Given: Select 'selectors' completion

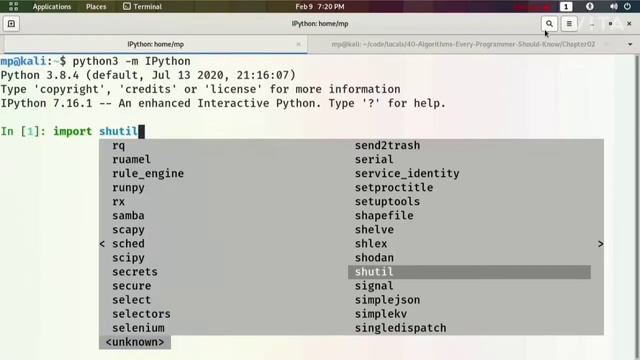Looking at the screenshot, I should (x=141, y=314).
